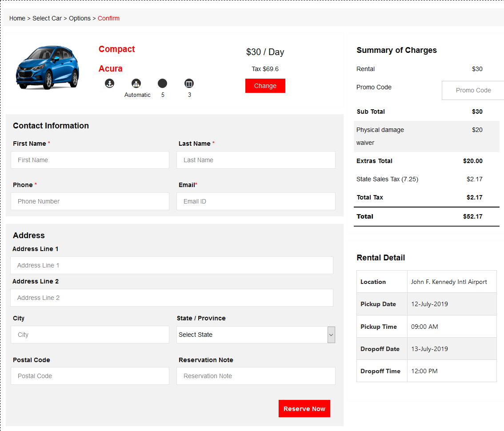
Task: Go to Home in breadcrumb
Action: tap(17, 18)
